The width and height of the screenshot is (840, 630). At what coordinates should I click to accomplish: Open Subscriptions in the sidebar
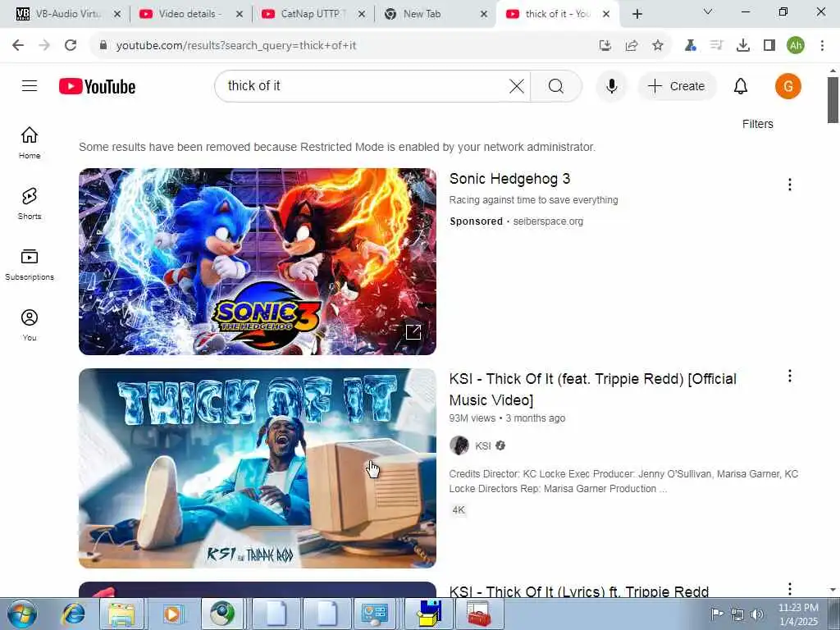point(30,265)
